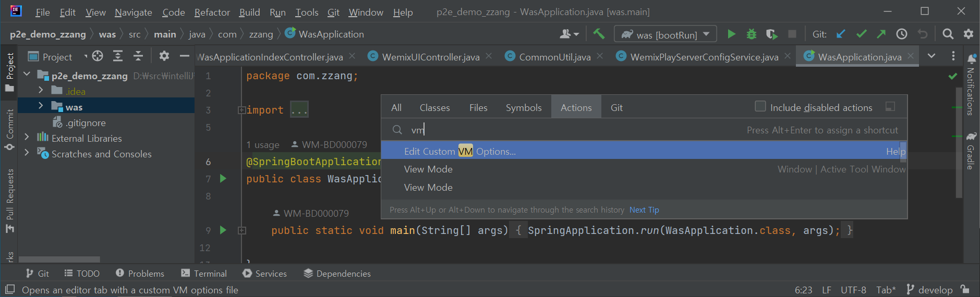Open the Problems tool window

pyautogui.click(x=140, y=273)
